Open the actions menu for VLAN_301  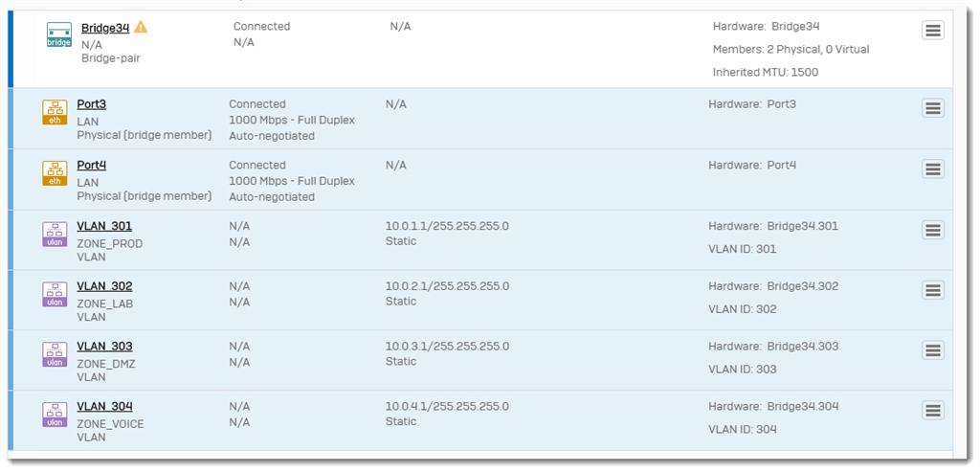point(932,230)
